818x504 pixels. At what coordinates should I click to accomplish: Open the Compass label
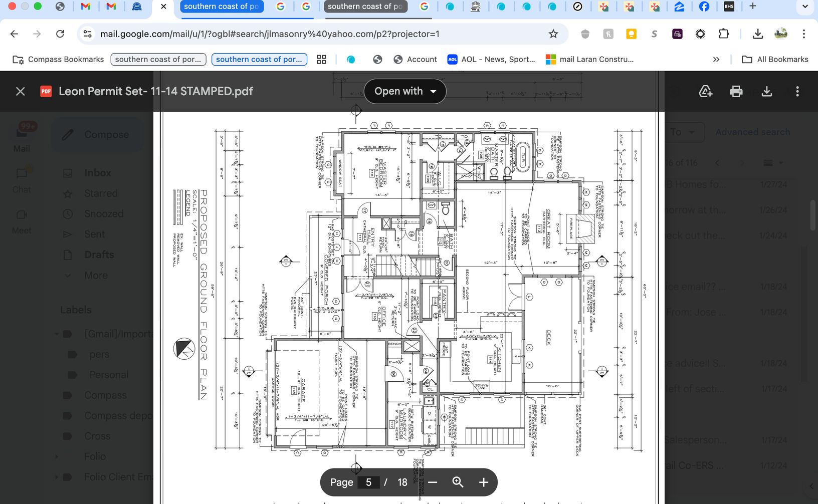[105, 395]
